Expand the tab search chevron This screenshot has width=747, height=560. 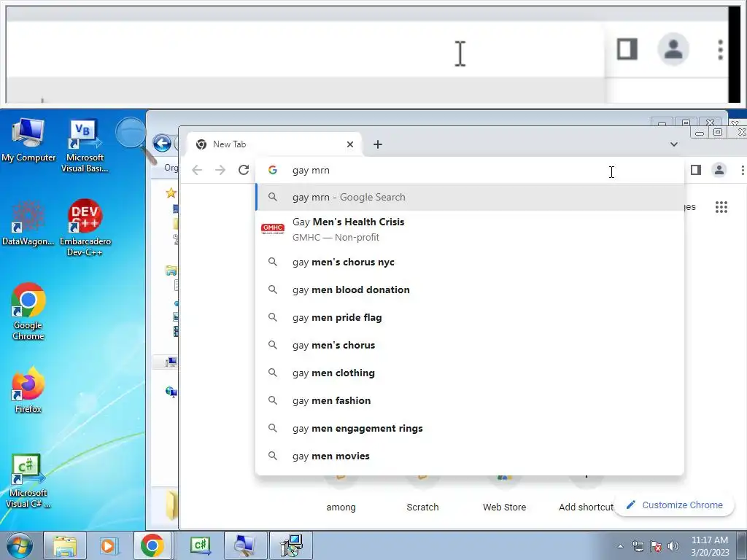pyautogui.click(x=673, y=144)
